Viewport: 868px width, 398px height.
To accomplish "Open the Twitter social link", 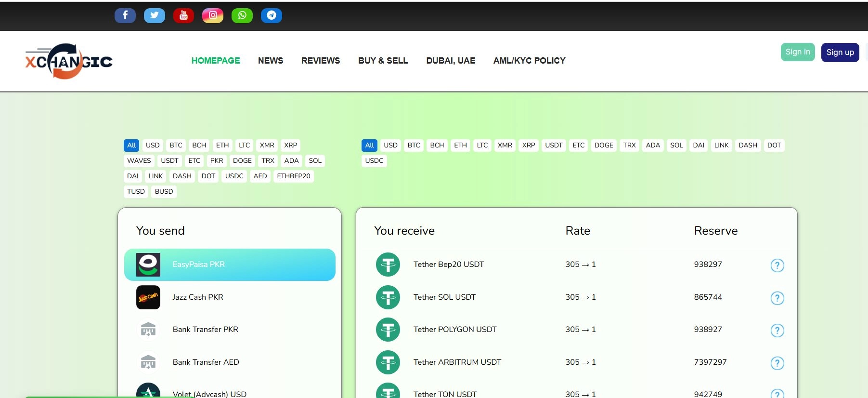I will click(x=155, y=15).
